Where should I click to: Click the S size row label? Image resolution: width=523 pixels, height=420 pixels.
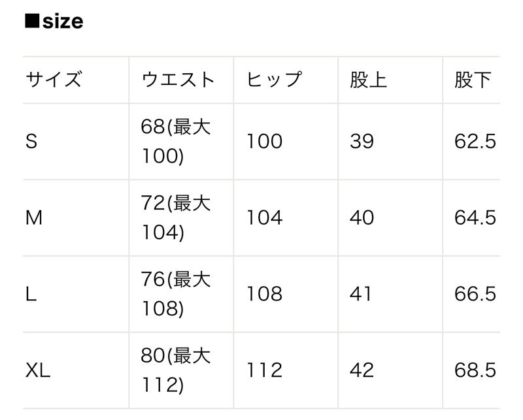point(31,141)
